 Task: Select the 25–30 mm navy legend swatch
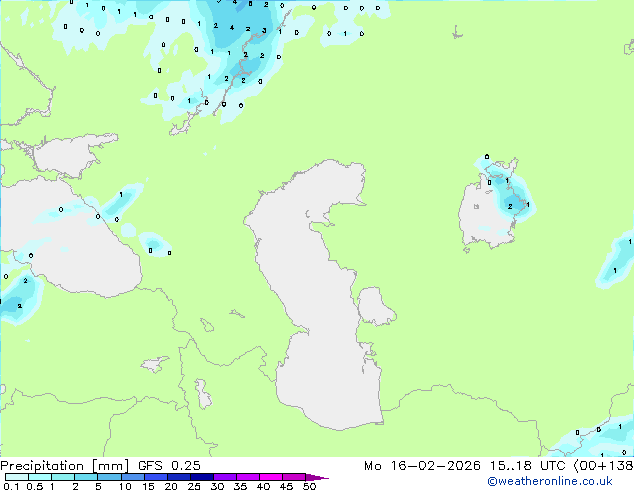pyautogui.click(x=201, y=477)
